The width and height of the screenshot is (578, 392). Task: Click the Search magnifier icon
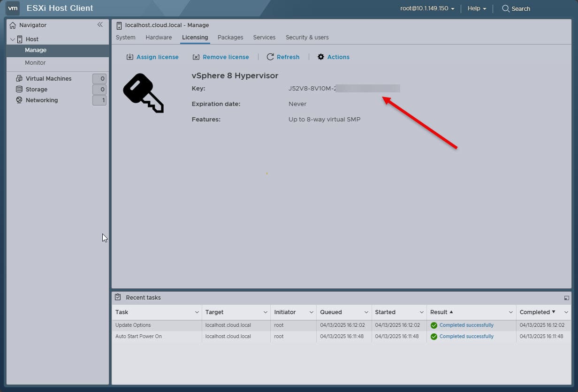click(506, 8)
